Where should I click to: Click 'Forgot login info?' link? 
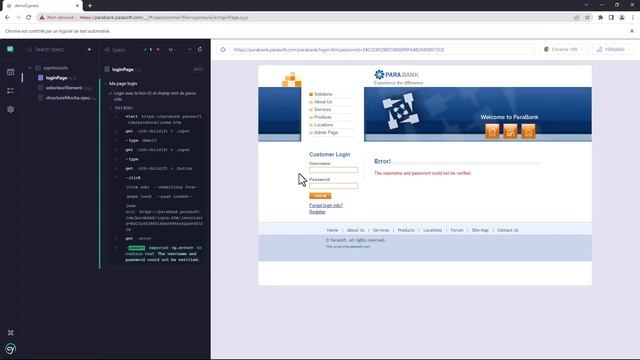(326, 205)
